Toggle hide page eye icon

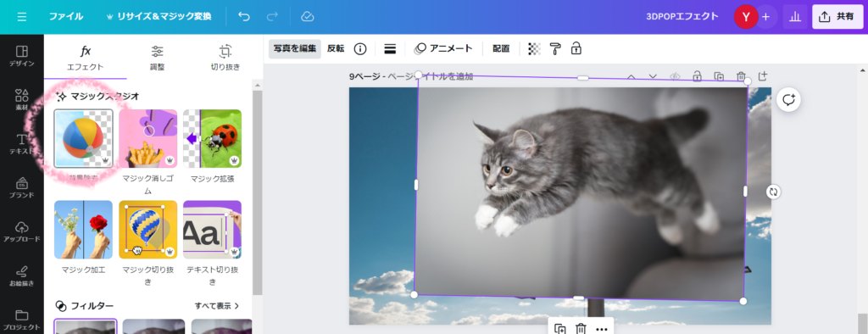pyautogui.click(x=675, y=76)
